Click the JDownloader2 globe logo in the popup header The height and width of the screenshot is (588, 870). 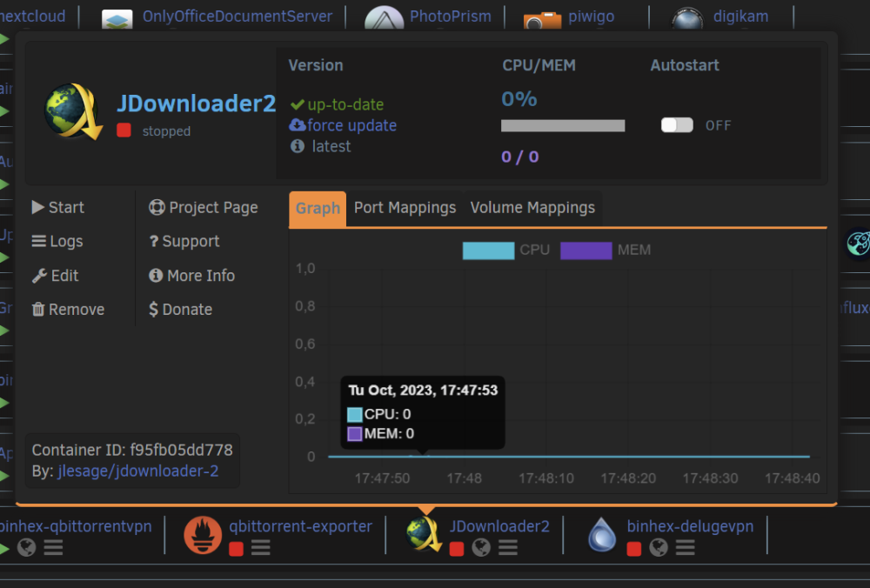point(73,111)
